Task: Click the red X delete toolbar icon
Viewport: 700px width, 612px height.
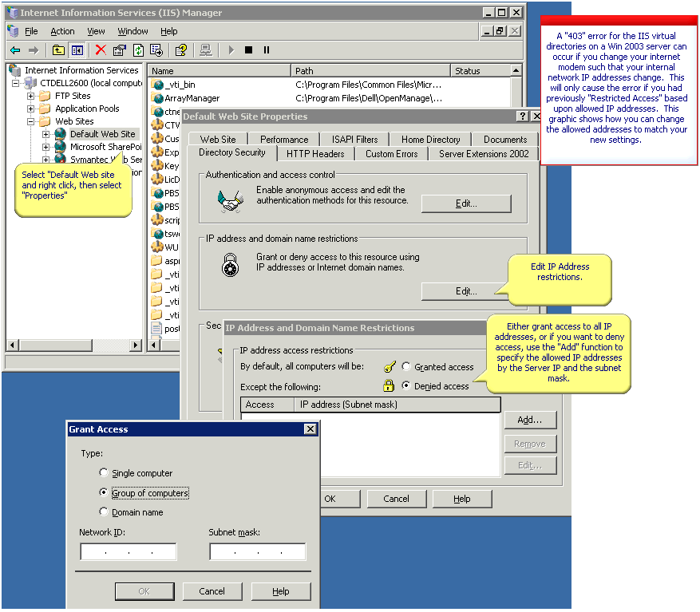Action: pyautogui.click(x=100, y=49)
